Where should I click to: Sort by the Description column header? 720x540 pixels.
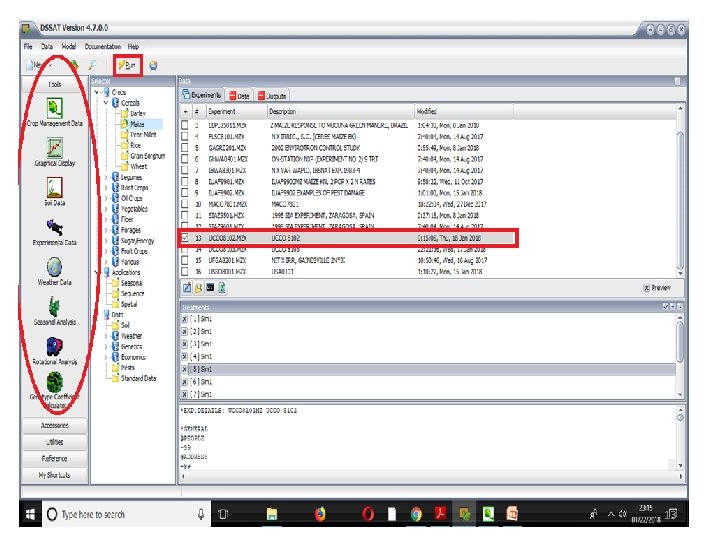coord(340,111)
